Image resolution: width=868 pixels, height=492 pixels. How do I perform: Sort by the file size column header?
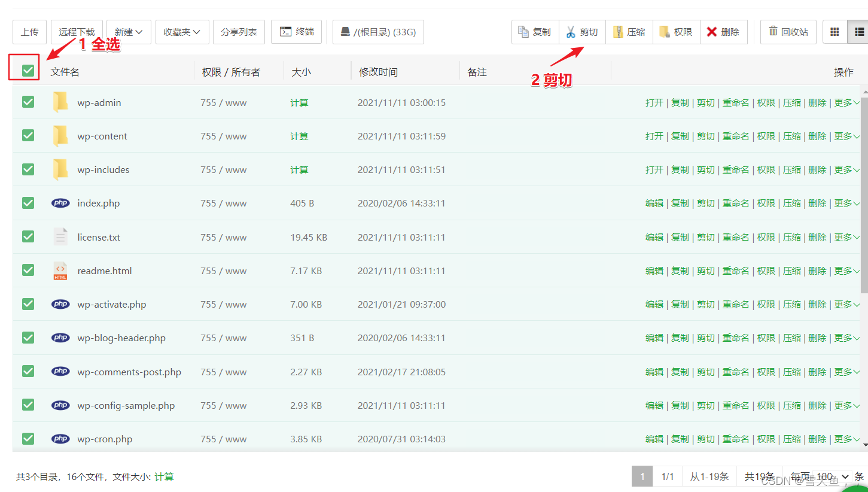coord(301,72)
